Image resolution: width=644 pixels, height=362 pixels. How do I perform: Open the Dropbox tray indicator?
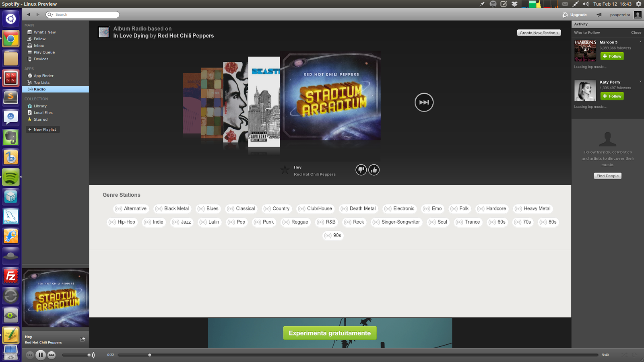[514, 4]
